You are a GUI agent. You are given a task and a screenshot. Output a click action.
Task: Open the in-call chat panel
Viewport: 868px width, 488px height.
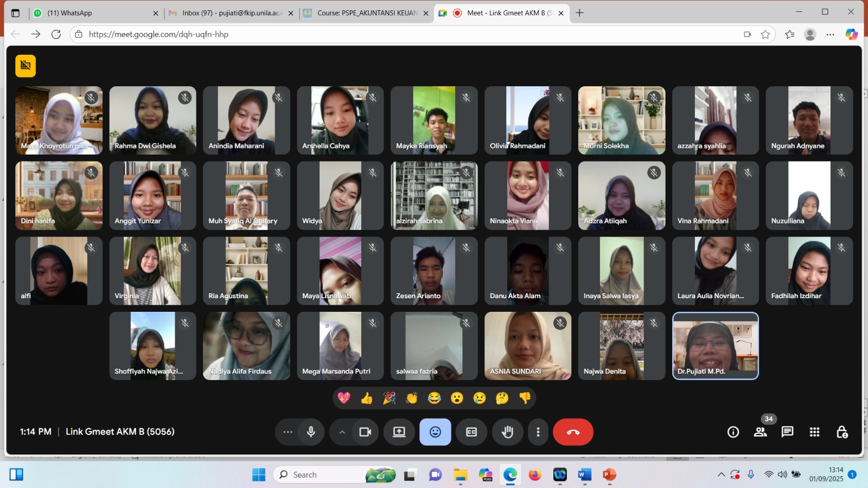pos(787,432)
